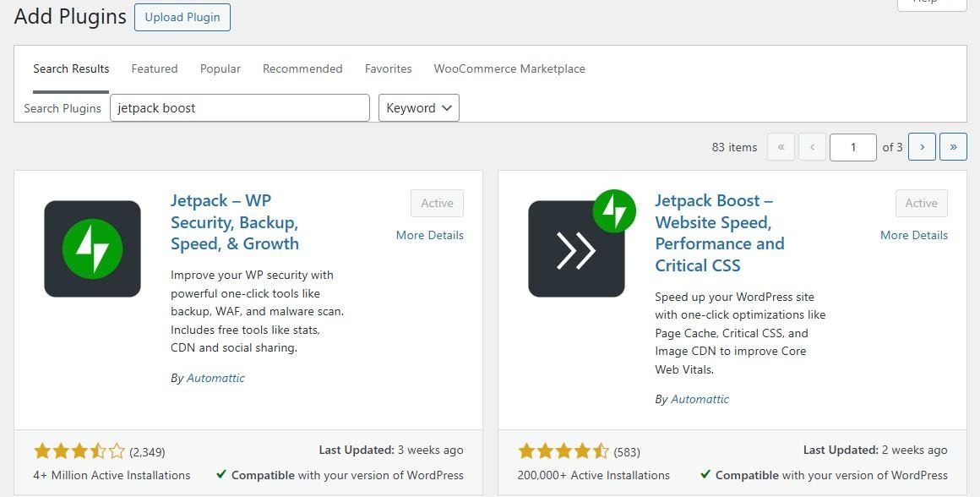980x497 pixels.
Task: Open the Keyword filter dropdown
Action: pos(418,107)
